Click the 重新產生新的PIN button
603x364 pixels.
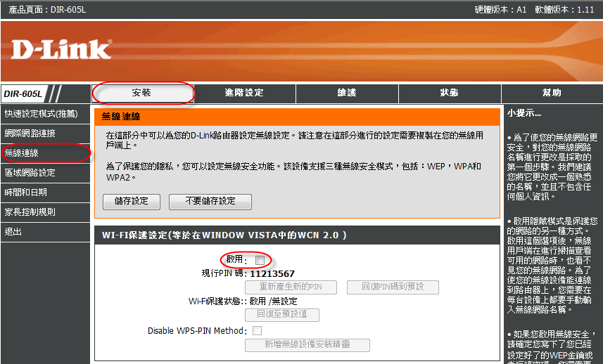point(291,287)
